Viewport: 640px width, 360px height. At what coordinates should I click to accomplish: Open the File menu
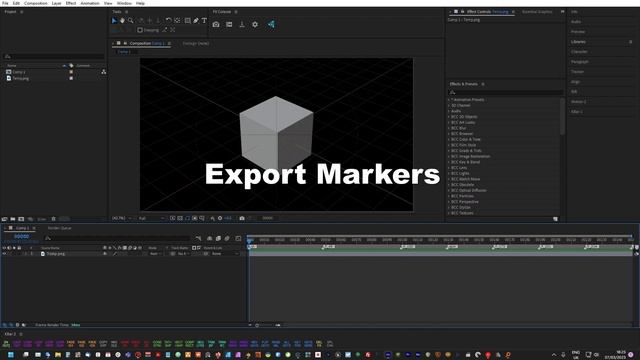[x=5, y=3]
